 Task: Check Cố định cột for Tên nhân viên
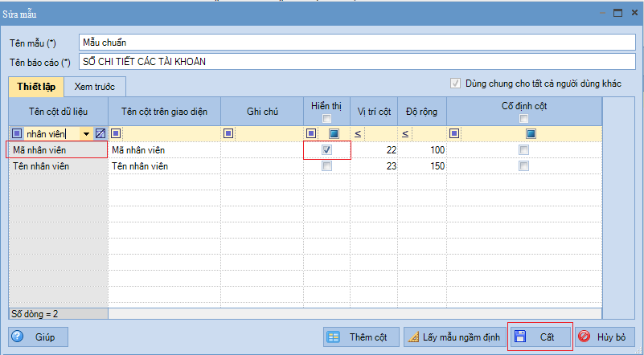pos(523,165)
